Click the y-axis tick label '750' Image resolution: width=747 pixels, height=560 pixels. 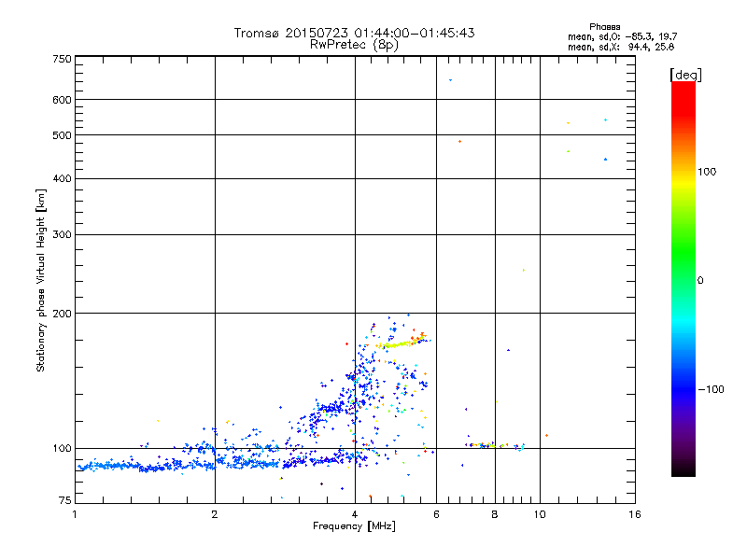coord(62,59)
